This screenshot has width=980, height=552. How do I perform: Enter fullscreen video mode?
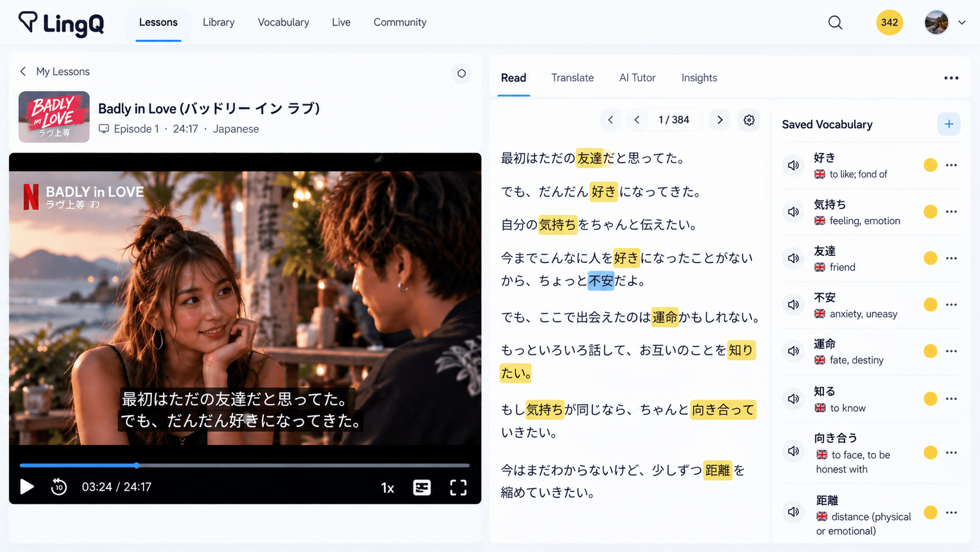(x=458, y=487)
